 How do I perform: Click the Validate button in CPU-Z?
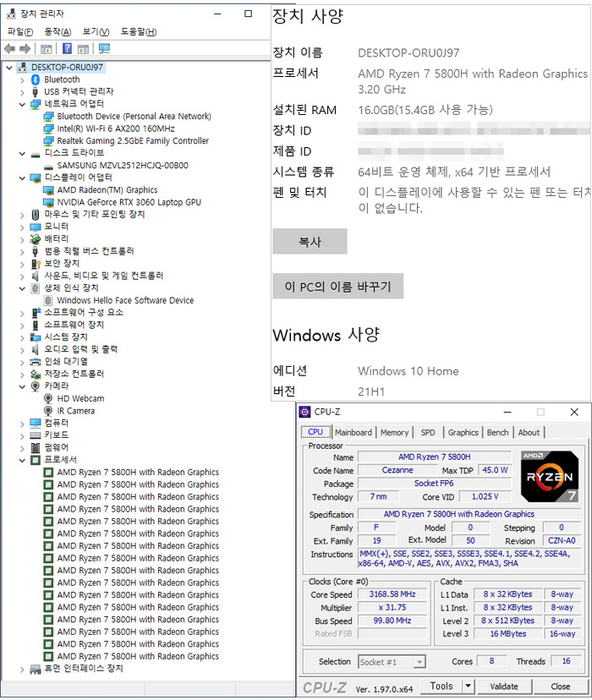(504, 686)
